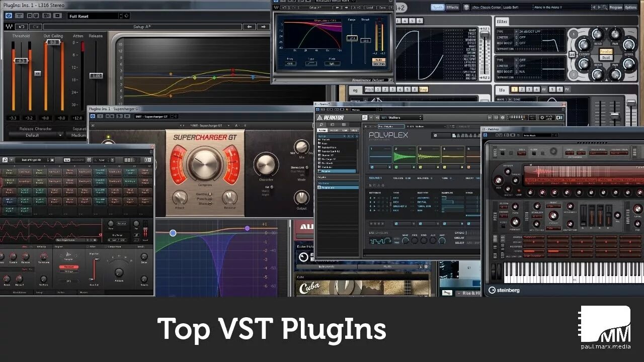Click the yellow EQ band node on L316 graph

pyautogui.click(x=195, y=77)
